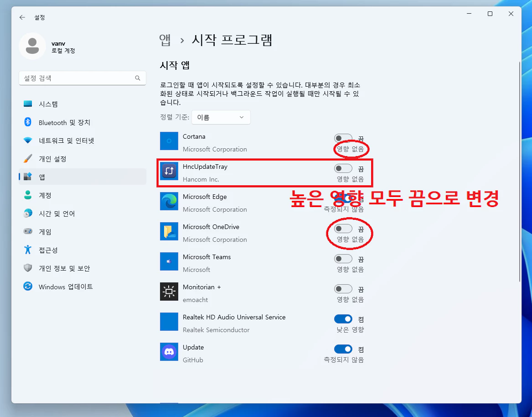Turn off the Update (GitHub) startup switch
This screenshot has width=532, height=417.
click(343, 349)
